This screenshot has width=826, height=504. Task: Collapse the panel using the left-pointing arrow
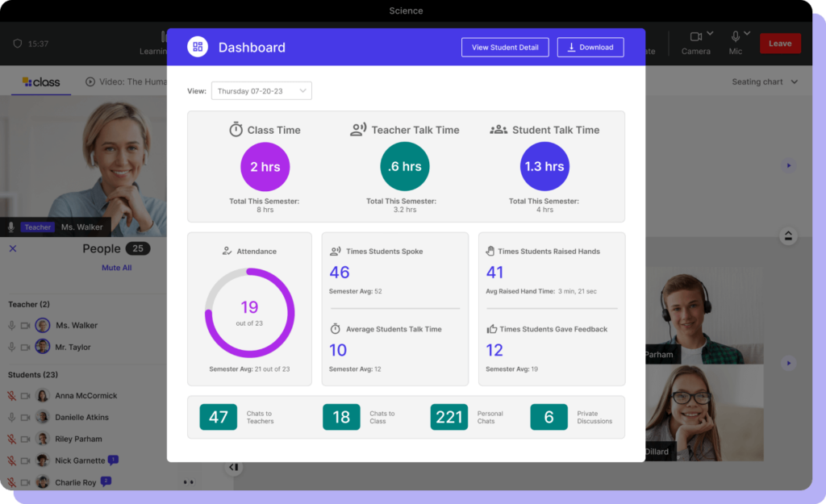(x=234, y=467)
